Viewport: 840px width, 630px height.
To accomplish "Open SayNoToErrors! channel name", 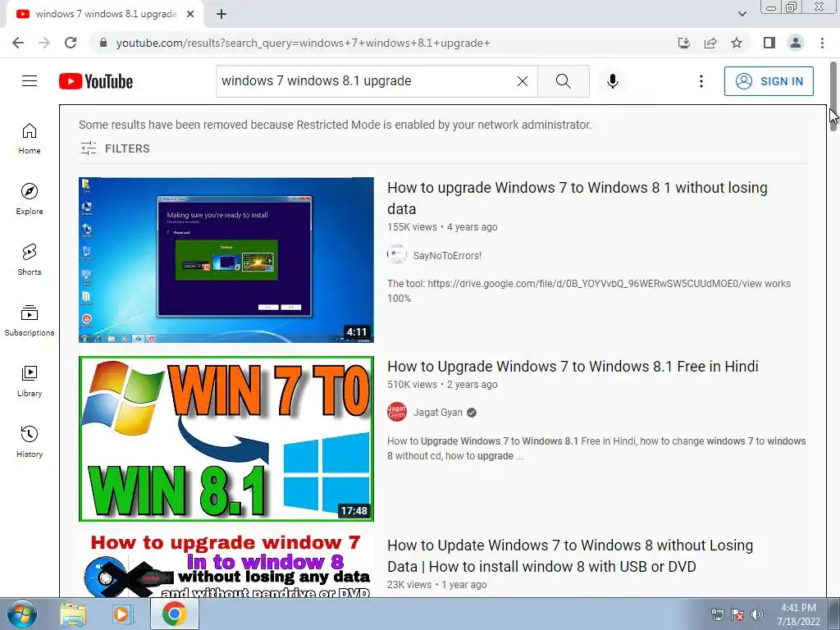I will pos(447,256).
